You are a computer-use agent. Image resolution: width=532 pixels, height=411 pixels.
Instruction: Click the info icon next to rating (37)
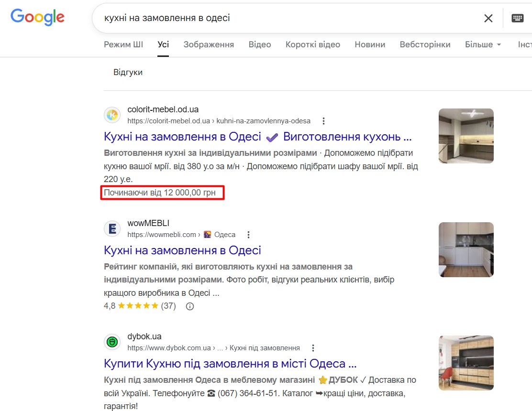(x=189, y=306)
